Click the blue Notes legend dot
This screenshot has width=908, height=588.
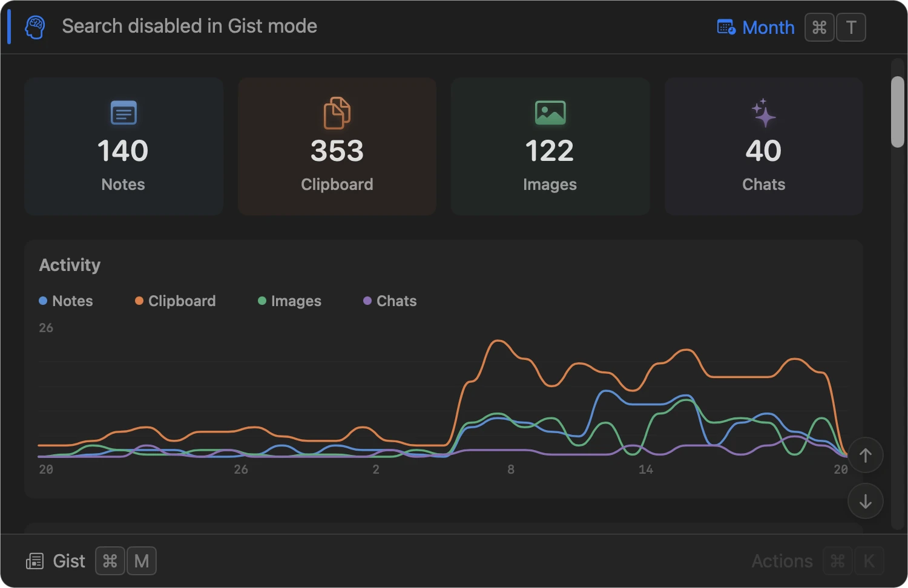tap(43, 301)
